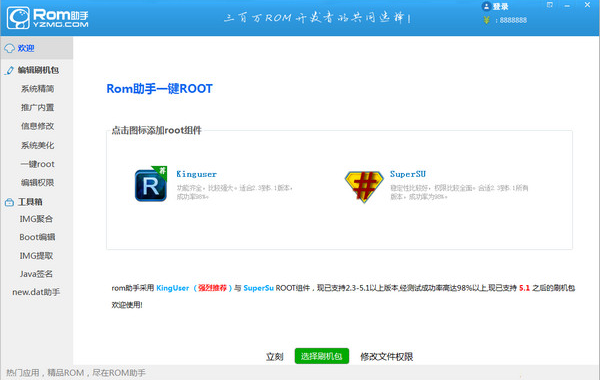Click the 8888888 balance value

[513, 20]
